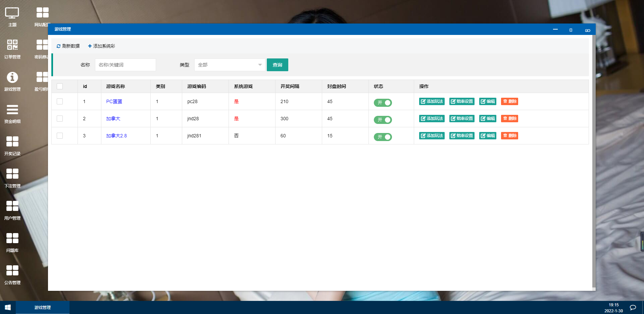Open the 加拿大2.8 game name link
This screenshot has width=644, height=314.
[116, 136]
